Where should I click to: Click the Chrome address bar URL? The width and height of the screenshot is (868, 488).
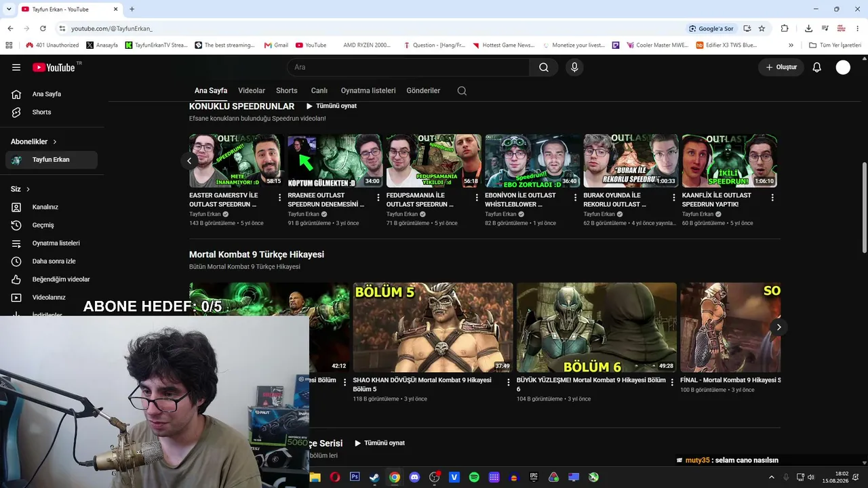(112, 28)
